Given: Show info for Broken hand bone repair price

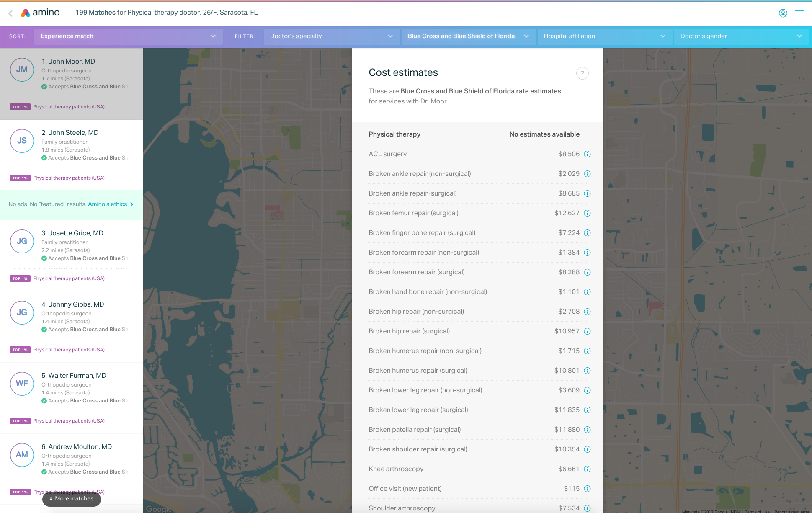Looking at the screenshot, I should coord(587,292).
